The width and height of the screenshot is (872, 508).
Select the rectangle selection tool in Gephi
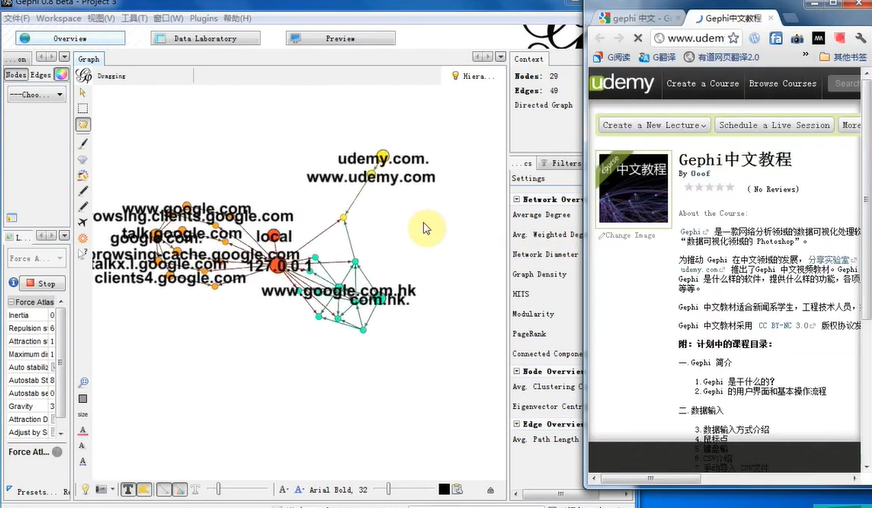pos(83,108)
